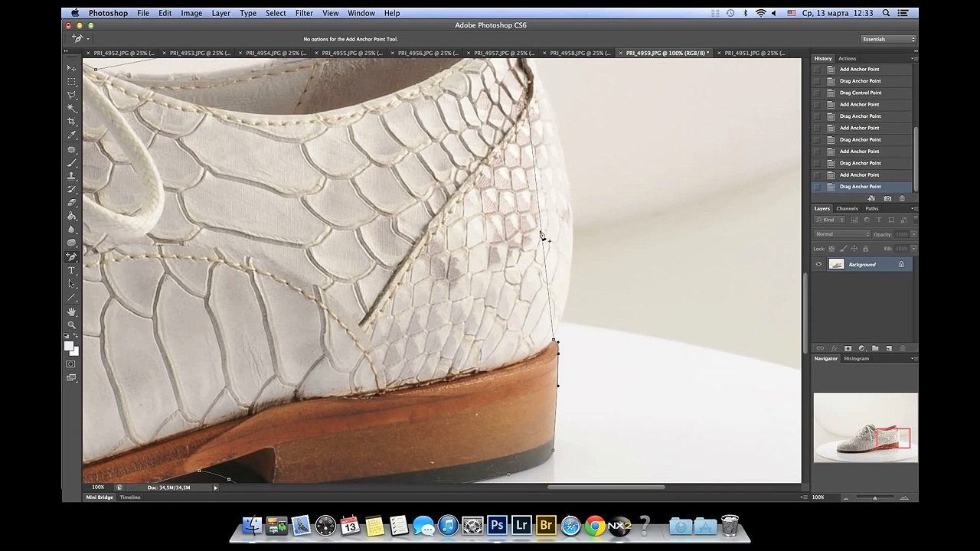
Task: Select the Line shape tool
Action: [x=72, y=297]
